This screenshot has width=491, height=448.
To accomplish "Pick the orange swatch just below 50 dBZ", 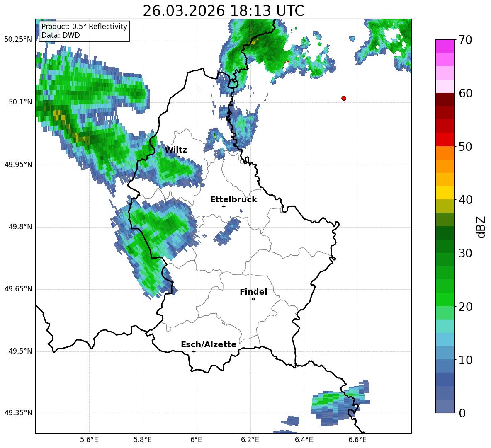I will 445,153.
